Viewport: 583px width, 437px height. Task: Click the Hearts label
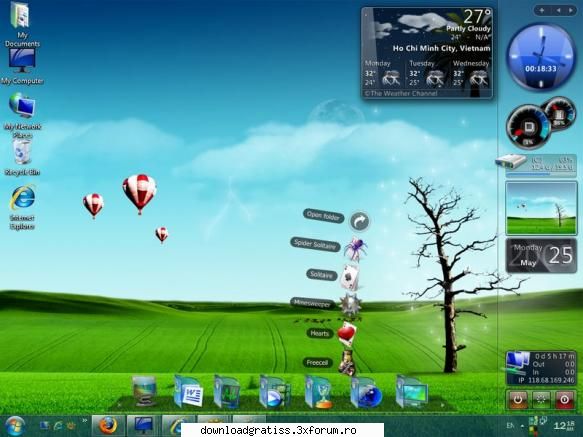[x=319, y=333]
